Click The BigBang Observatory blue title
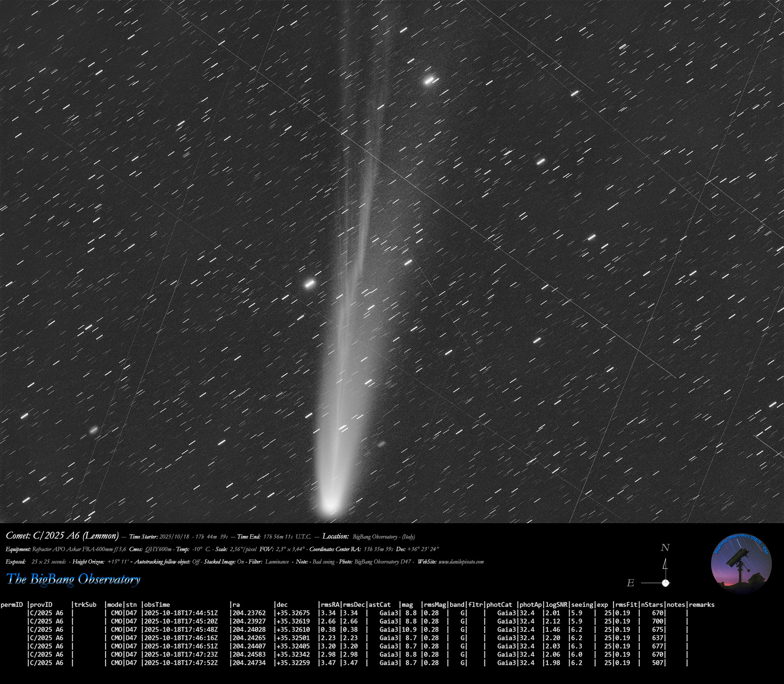Image resolution: width=784 pixels, height=684 pixels. point(73,579)
